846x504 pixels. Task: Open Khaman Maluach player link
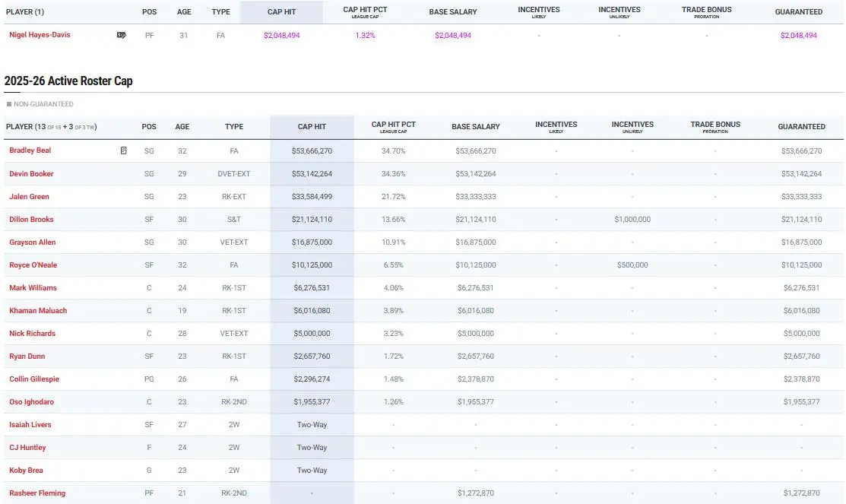(x=38, y=311)
